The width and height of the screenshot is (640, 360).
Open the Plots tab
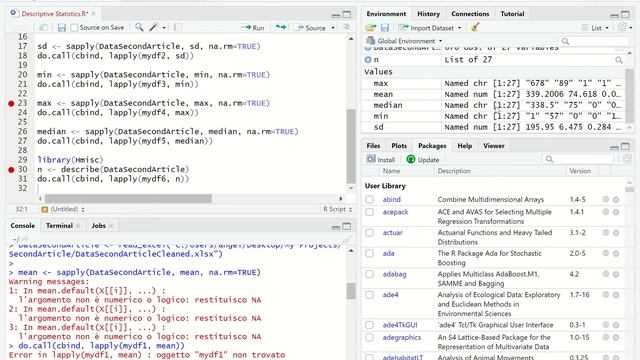coord(399,146)
